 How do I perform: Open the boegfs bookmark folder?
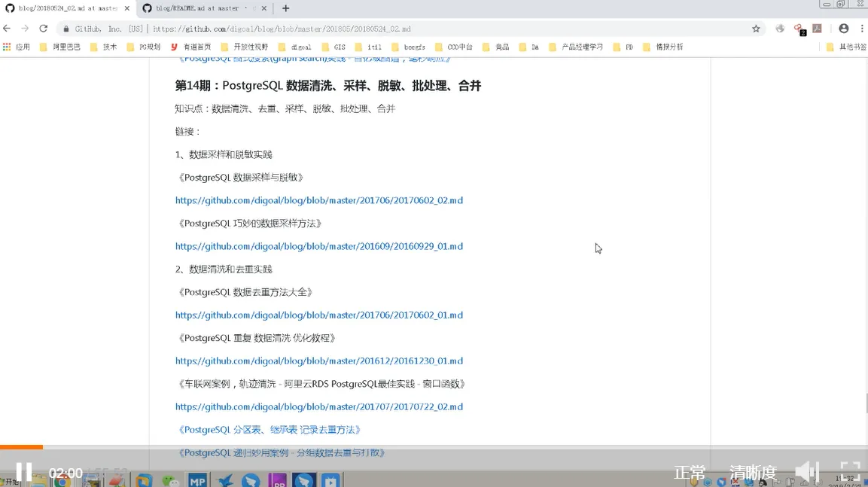pyautogui.click(x=409, y=47)
